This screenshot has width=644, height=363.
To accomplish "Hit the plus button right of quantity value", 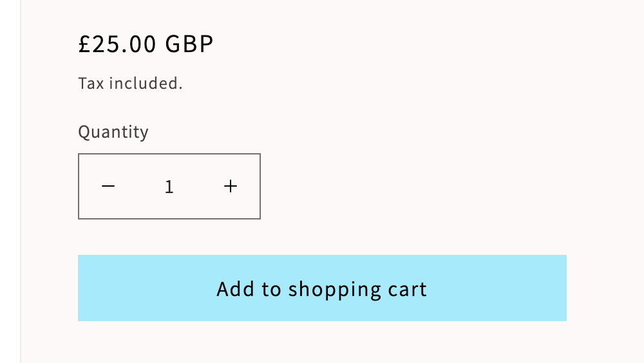I will click(231, 187).
